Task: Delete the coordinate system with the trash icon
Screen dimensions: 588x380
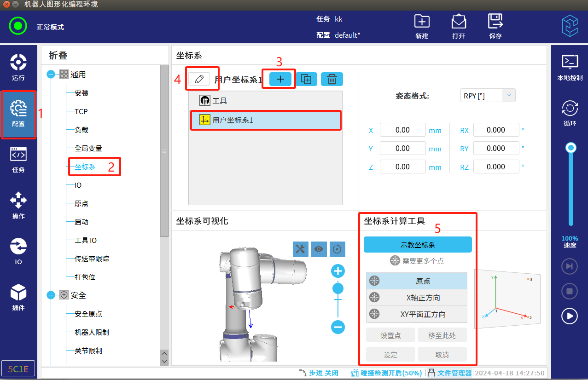Action: [x=332, y=79]
